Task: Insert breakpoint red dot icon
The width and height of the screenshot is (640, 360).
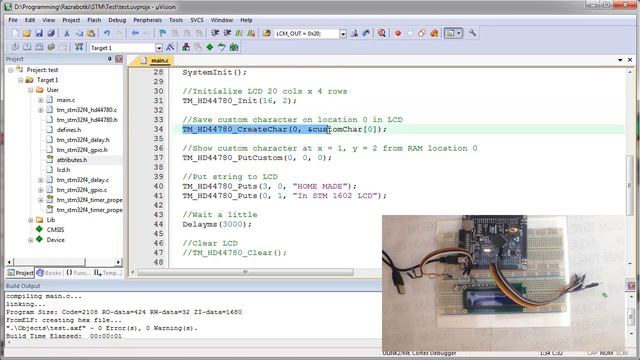Action: click(x=398, y=33)
